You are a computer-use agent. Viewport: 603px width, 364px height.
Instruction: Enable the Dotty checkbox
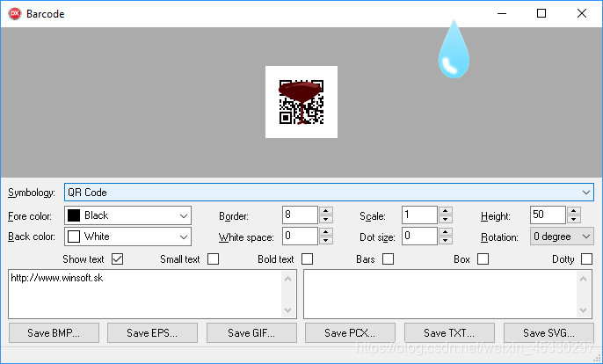586,259
